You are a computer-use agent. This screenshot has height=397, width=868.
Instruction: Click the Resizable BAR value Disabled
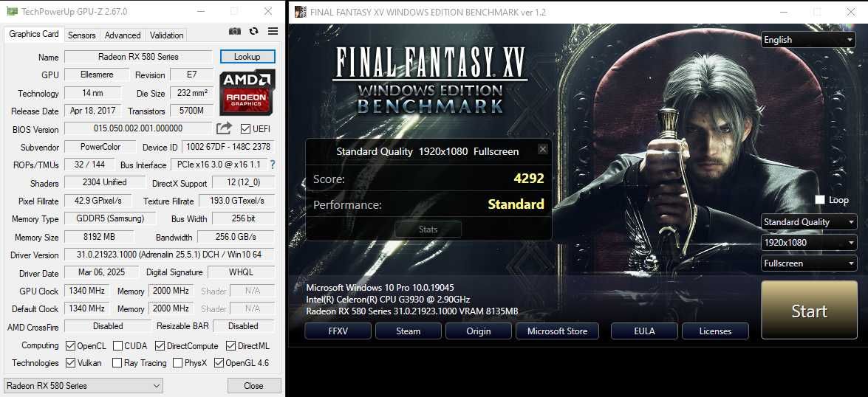(244, 326)
